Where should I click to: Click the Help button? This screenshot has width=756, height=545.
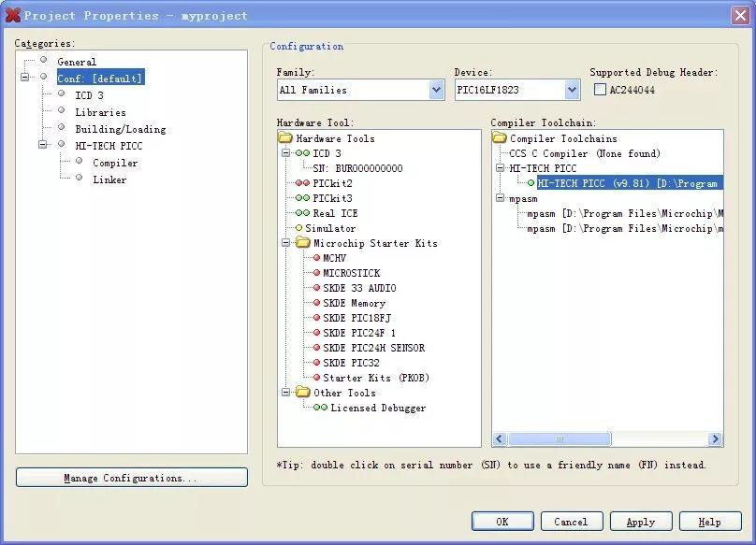point(710,522)
